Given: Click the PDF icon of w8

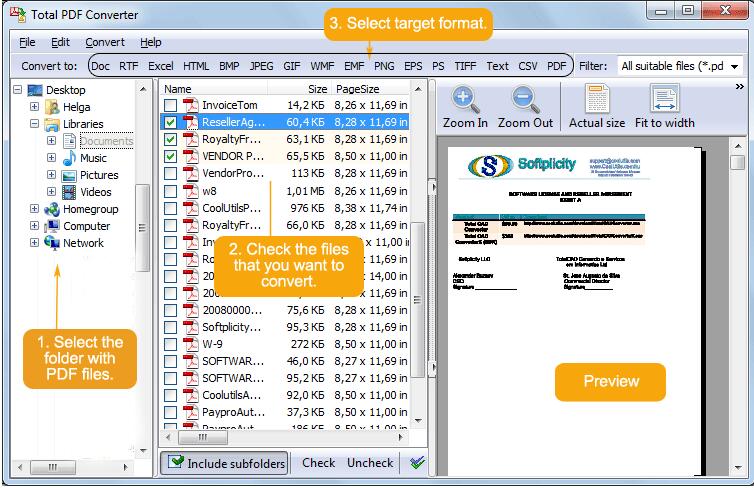Looking at the screenshot, I should [x=191, y=191].
